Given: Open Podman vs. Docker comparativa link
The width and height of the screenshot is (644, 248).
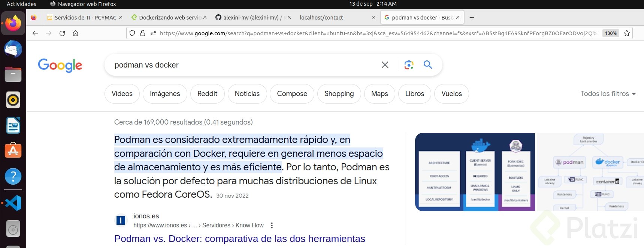Looking at the screenshot, I should (x=240, y=239).
